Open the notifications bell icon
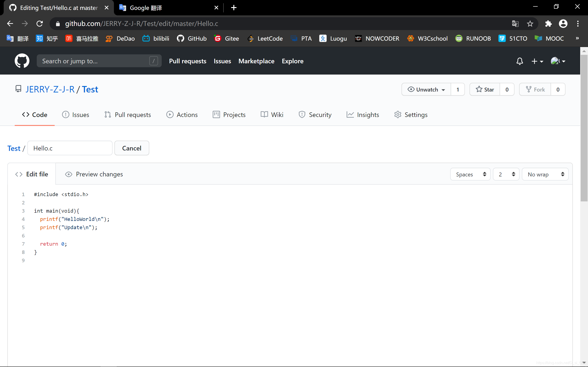 (x=520, y=61)
